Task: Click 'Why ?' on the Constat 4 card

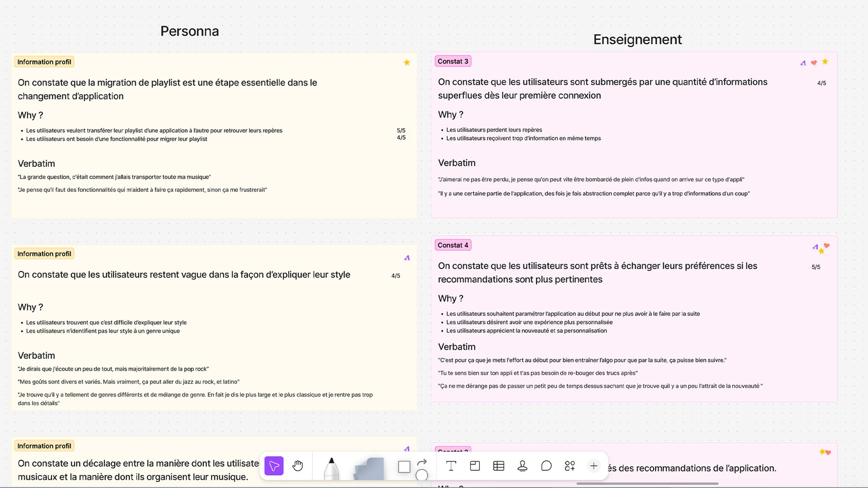Action: 451,299
